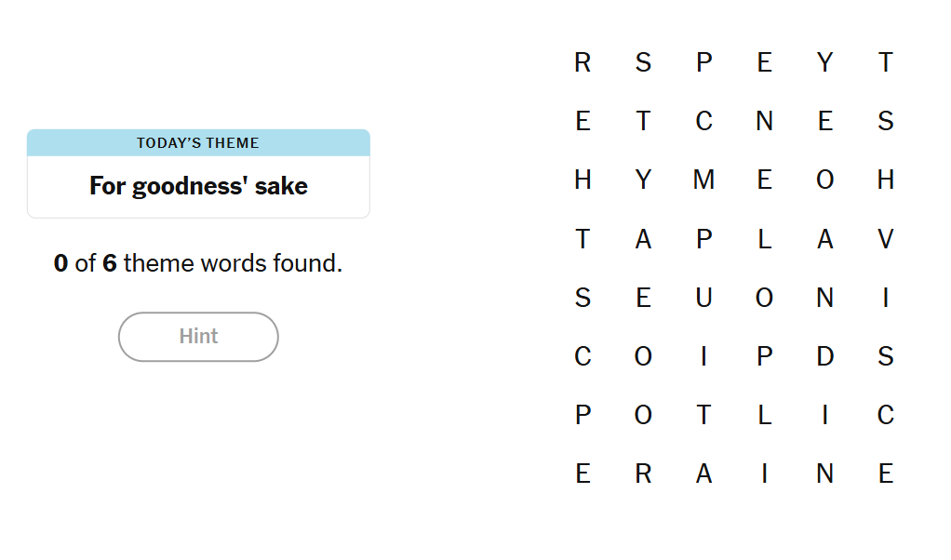Select the T ending the top row
The width and height of the screenshot is (951, 560).
[885, 62]
